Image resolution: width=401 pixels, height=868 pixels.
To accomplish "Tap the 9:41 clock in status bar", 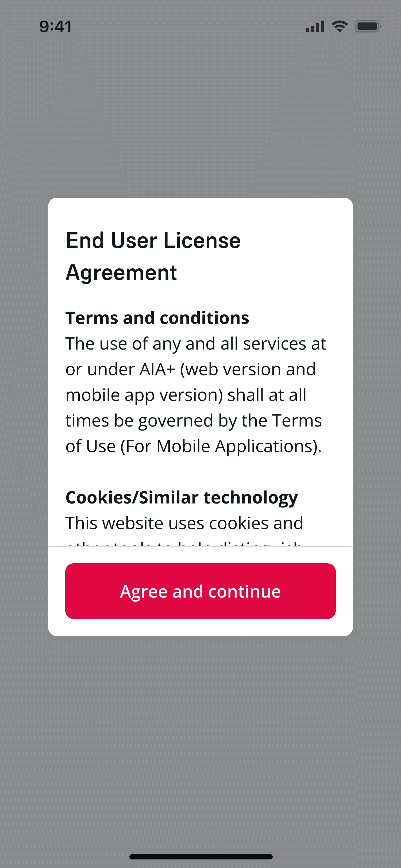I will (x=56, y=27).
